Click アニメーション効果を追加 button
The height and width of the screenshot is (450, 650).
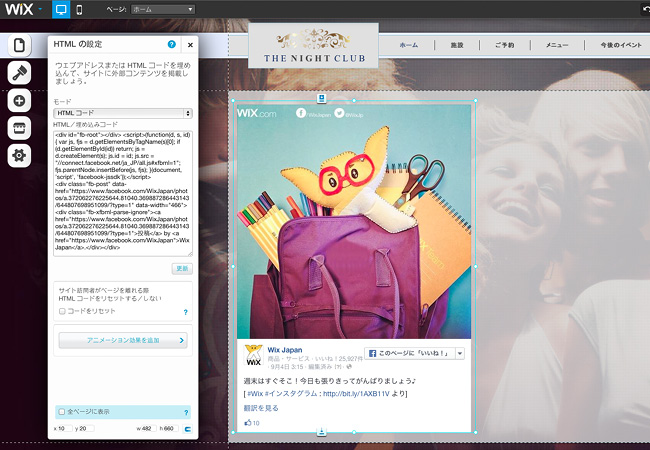click(123, 340)
